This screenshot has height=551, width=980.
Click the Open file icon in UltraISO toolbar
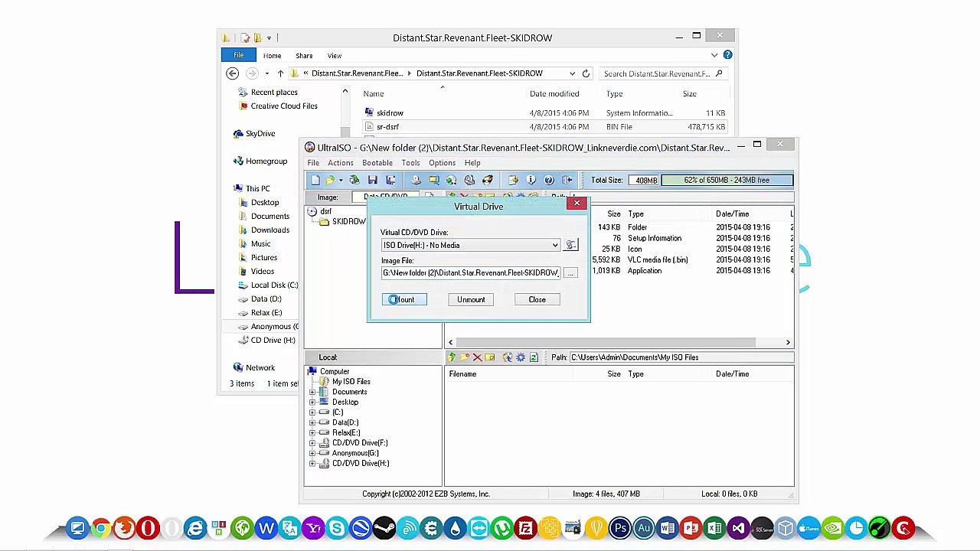[x=331, y=180]
